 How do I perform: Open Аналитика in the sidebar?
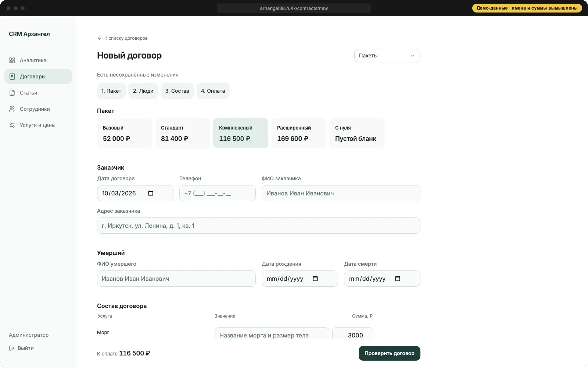(38, 60)
